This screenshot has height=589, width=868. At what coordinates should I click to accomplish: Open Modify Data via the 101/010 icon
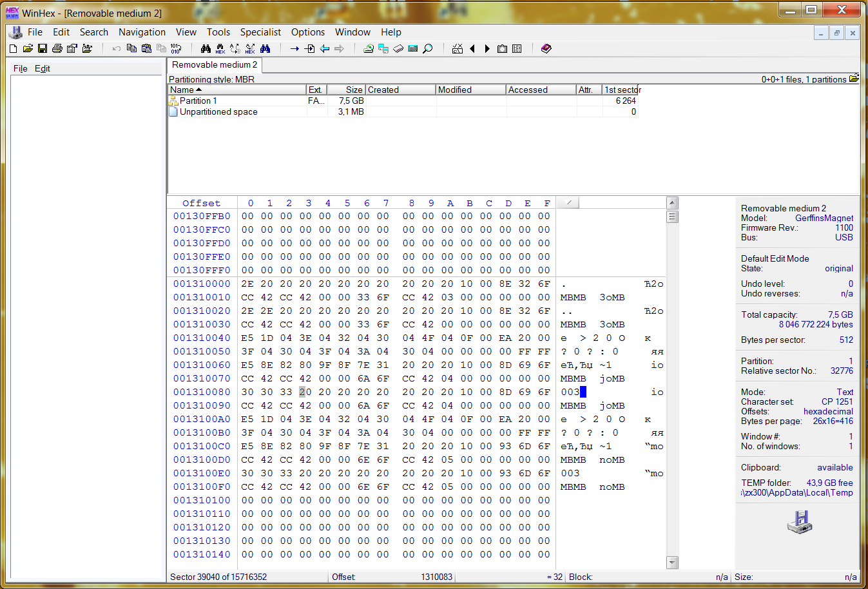176,48
